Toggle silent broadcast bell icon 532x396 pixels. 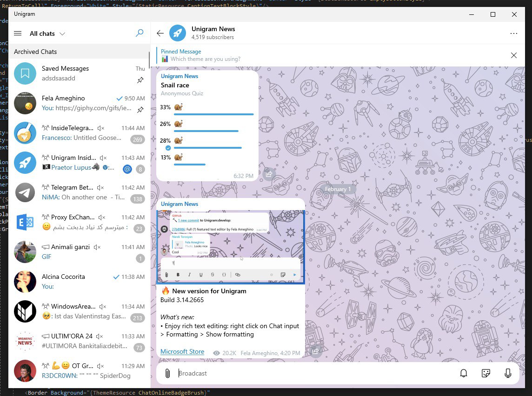[x=464, y=373]
